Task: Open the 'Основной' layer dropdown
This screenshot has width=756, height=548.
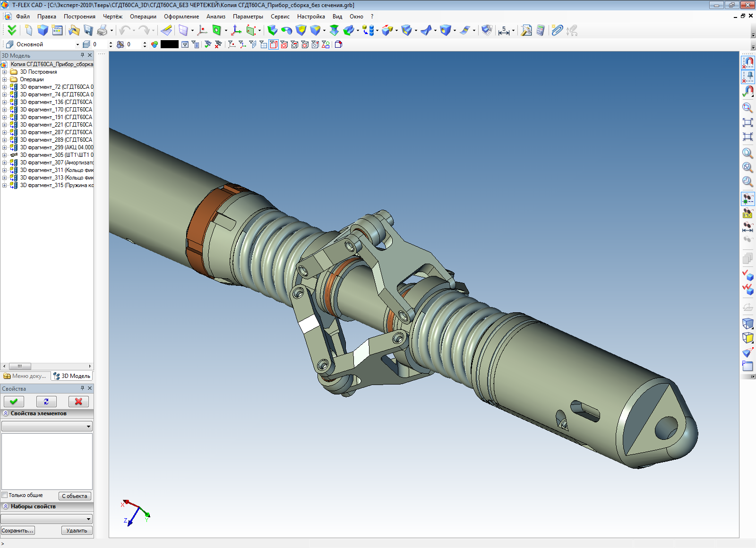Action: pos(77,44)
